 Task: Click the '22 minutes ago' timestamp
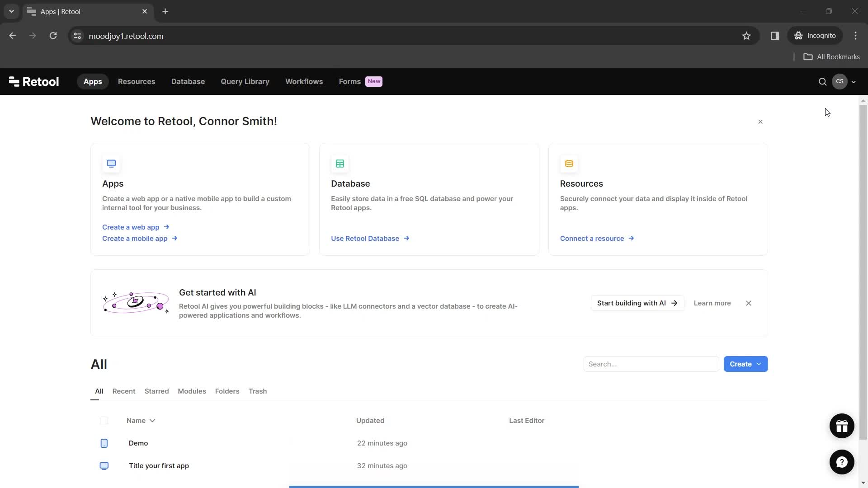382,443
